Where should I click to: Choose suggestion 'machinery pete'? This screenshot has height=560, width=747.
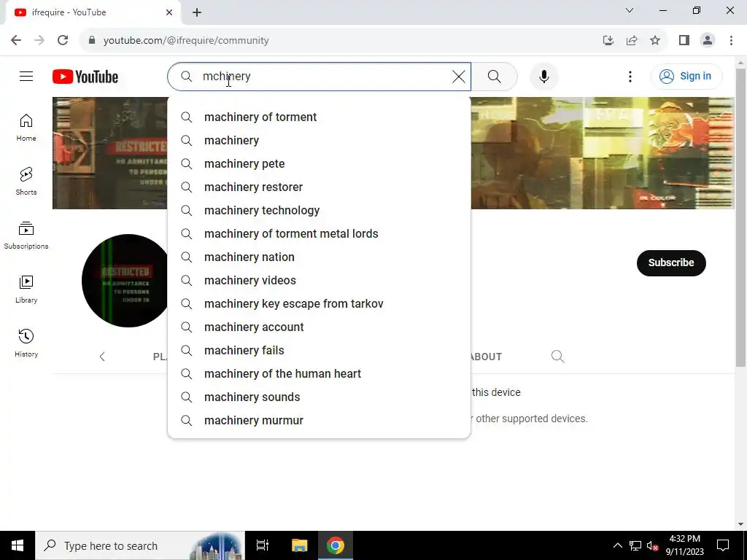click(x=320, y=164)
